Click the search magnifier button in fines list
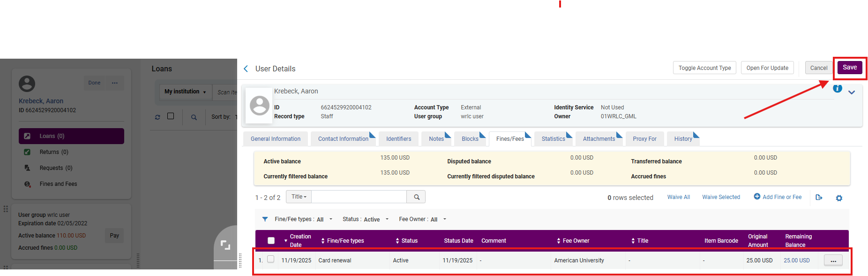Screen dimensions: 868x276 [x=416, y=197]
